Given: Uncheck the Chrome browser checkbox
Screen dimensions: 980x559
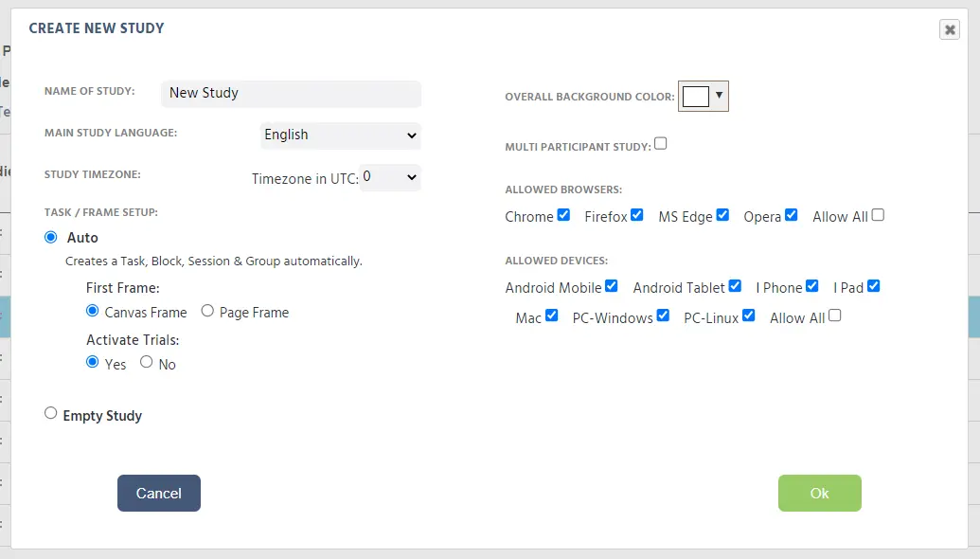Looking at the screenshot, I should point(563,215).
